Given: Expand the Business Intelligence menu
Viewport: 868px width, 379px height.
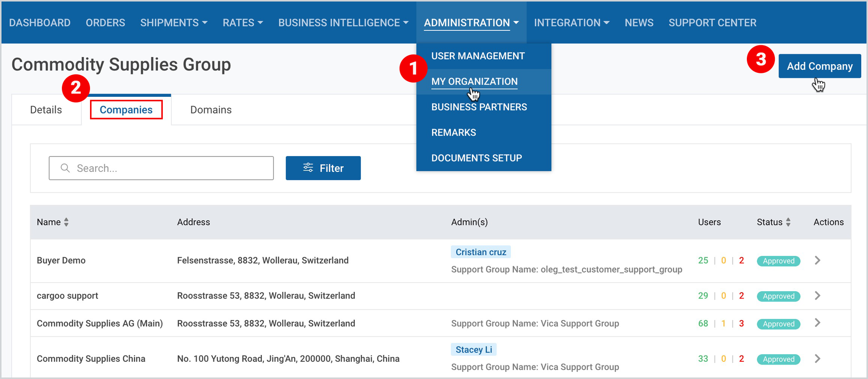Looking at the screenshot, I should pos(343,23).
